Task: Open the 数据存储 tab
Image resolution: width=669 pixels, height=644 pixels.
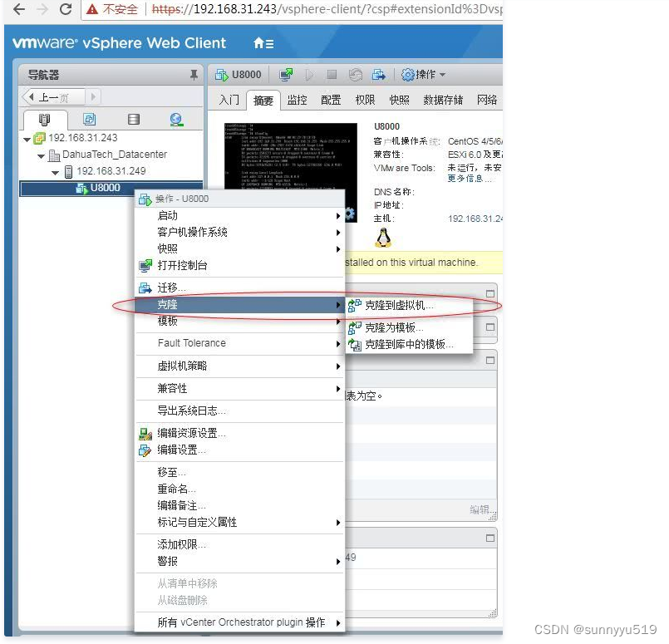Action: tap(443, 101)
